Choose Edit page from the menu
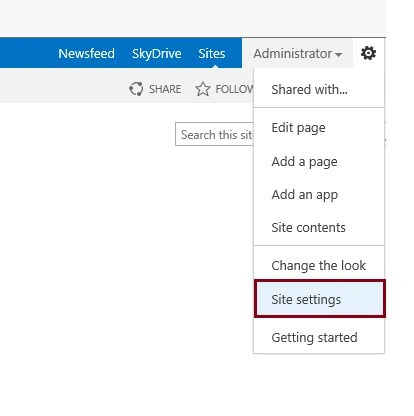Image resolution: width=414 pixels, height=416 pixels. pos(319,128)
